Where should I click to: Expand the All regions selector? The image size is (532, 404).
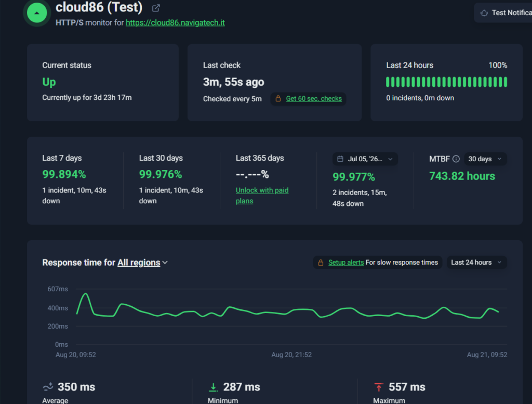(x=142, y=263)
